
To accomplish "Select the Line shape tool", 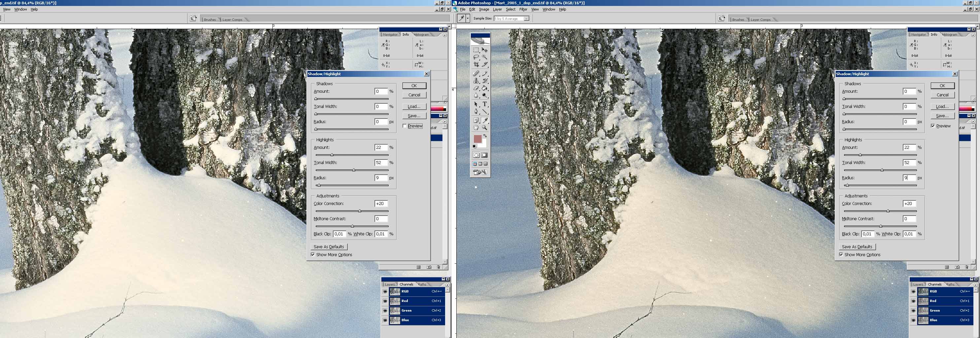I will [485, 111].
